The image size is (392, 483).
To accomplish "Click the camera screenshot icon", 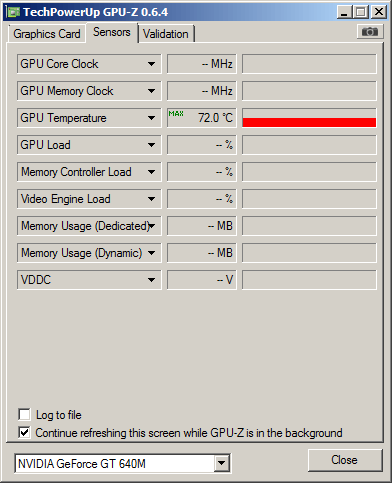I will 370,32.
